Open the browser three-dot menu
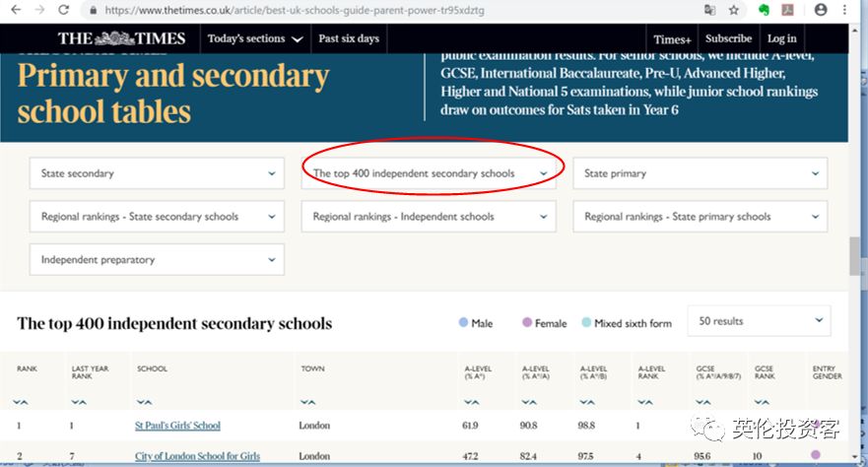 tap(844, 10)
